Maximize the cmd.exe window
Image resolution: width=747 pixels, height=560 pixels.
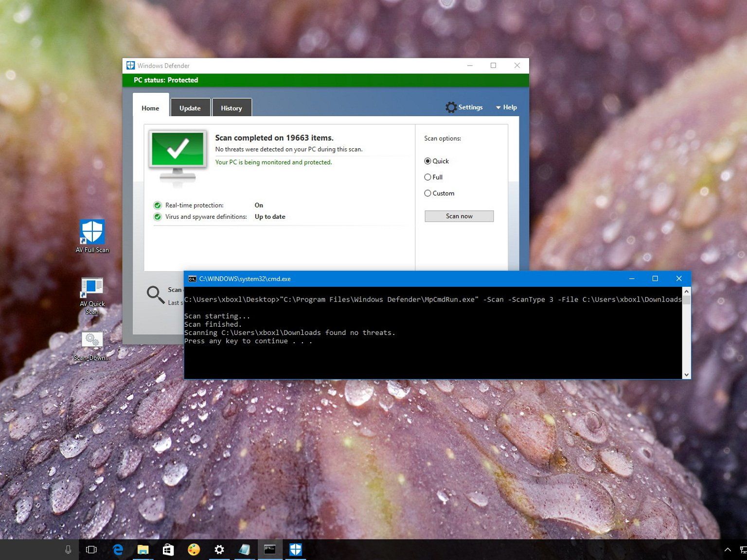tap(655, 279)
